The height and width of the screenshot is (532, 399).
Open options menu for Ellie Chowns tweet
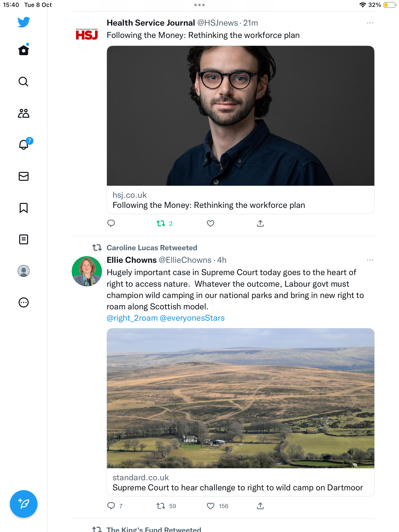(x=370, y=260)
